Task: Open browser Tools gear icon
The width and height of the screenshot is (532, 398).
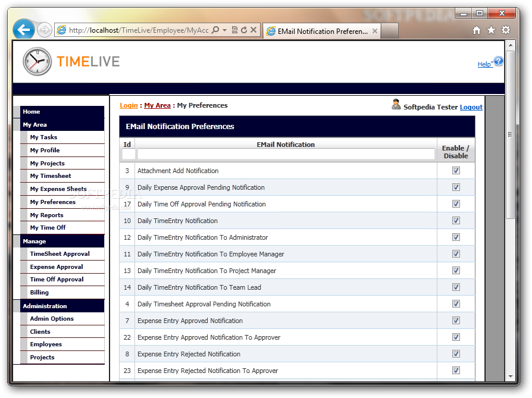Action: pyautogui.click(x=506, y=30)
